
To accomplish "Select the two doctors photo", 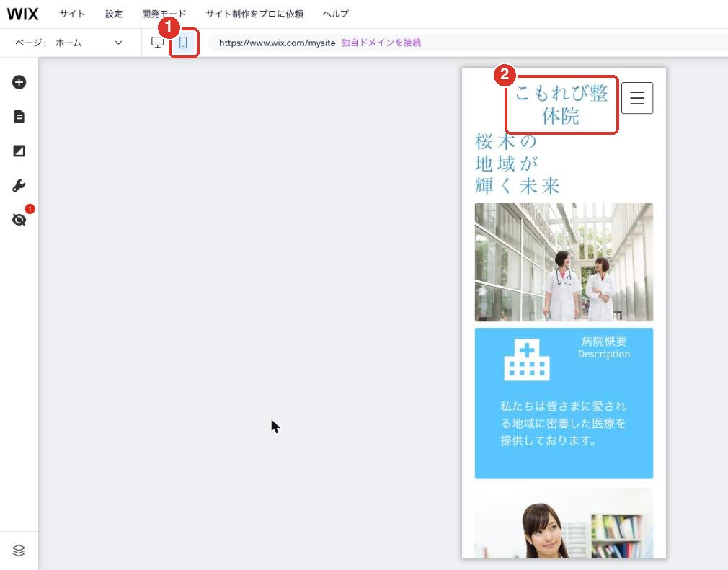I will pyautogui.click(x=564, y=262).
